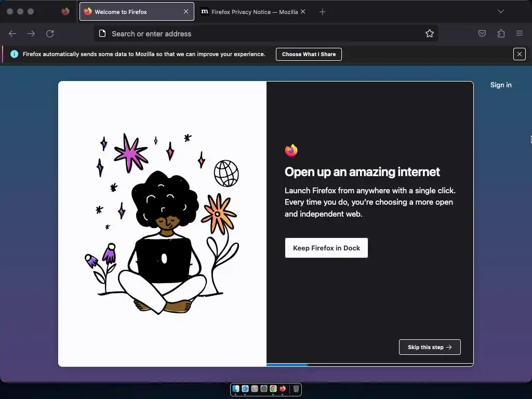Click Keep Firefox in Dock button
This screenshot has width=532, height=399.
[x=326, y=248]
